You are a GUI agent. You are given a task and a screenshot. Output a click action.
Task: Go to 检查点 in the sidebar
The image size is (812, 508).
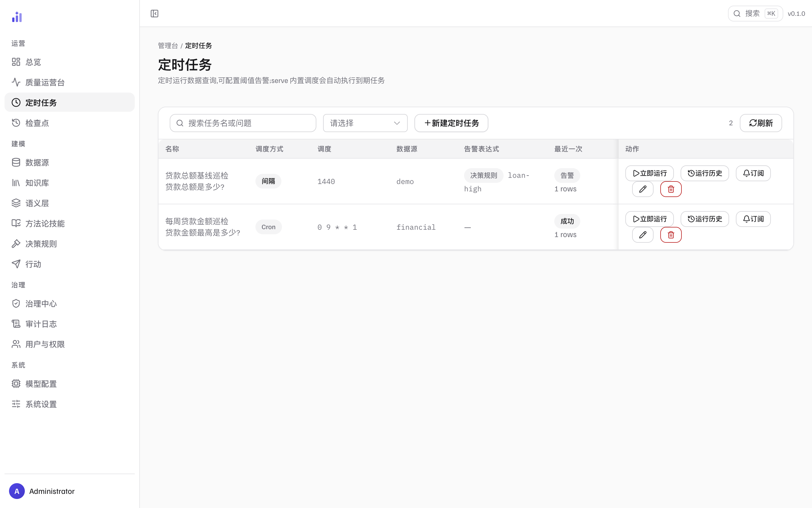69,123
